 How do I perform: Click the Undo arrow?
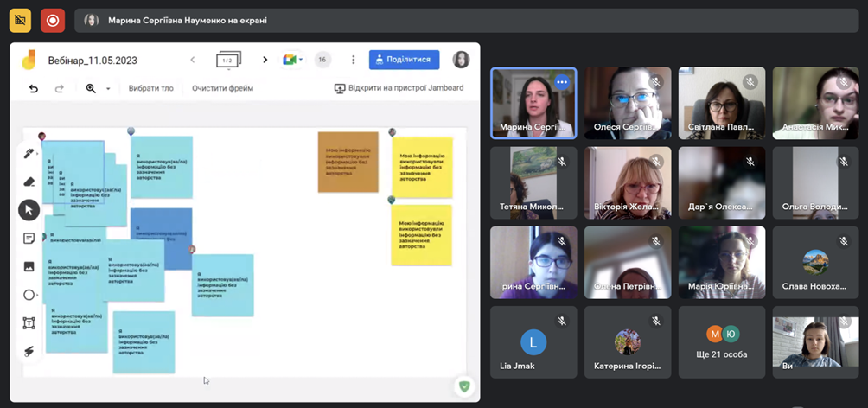34,88
